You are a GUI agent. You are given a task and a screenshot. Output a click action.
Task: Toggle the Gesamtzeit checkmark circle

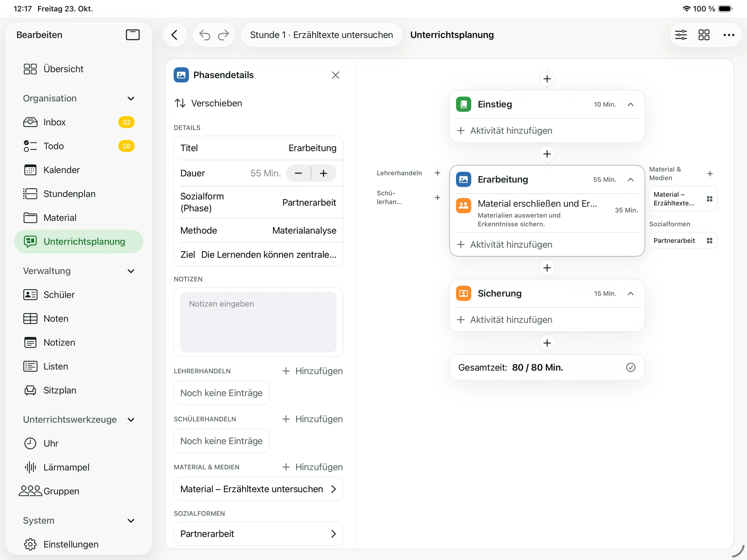tap(631, 367)
